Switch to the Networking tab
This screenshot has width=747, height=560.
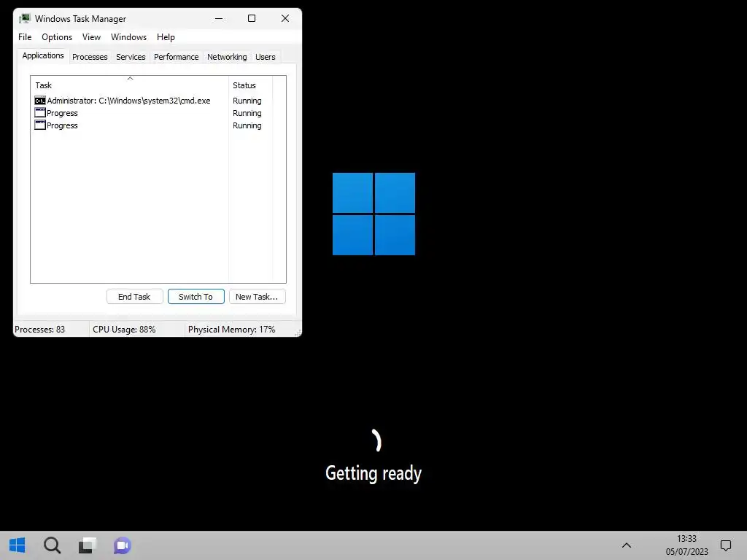click(x=227, y=57)
